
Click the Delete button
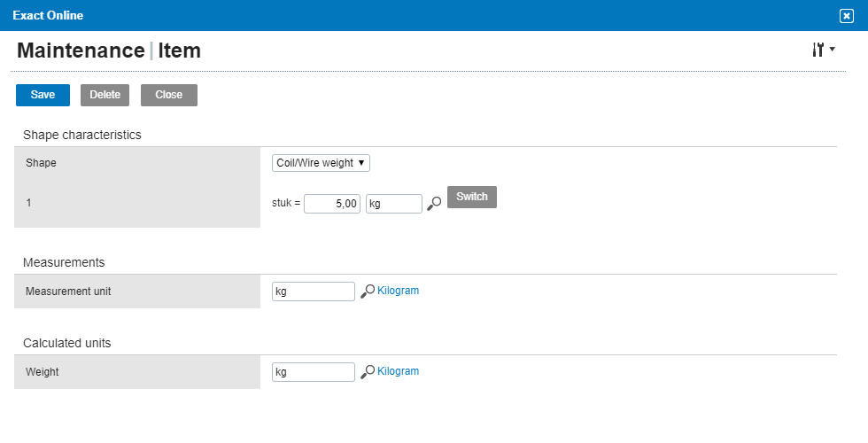click(x=105, y=95)
